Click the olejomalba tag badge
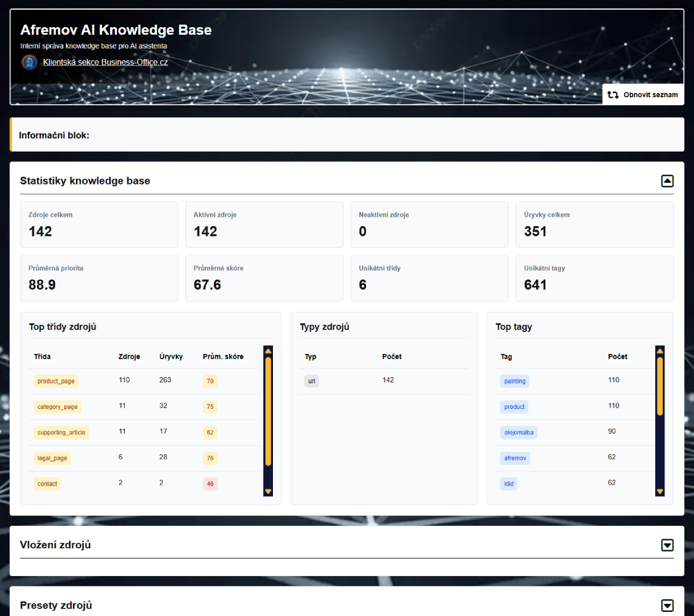 click(519, 432)
